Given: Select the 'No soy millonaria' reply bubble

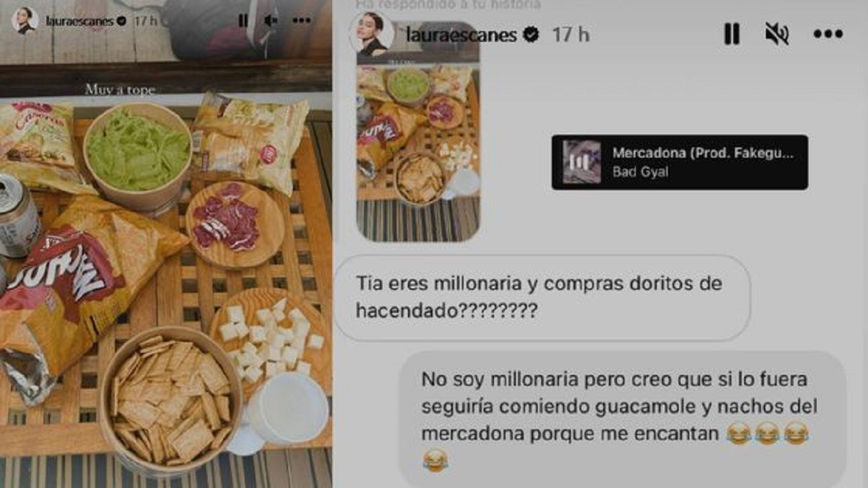Looking at the screenshot, I should pyautogui.click(x=622, y=419).
